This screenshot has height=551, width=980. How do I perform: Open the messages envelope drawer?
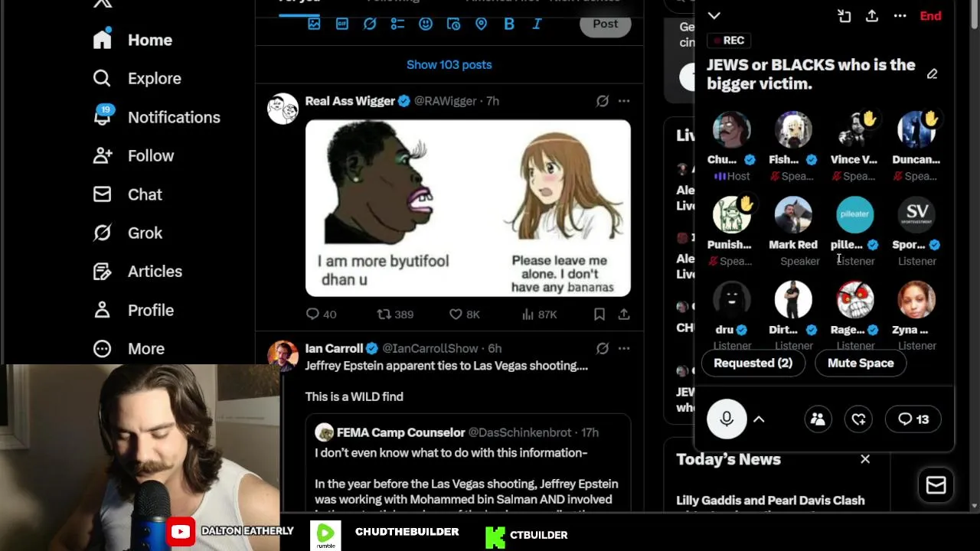[936, 485]
